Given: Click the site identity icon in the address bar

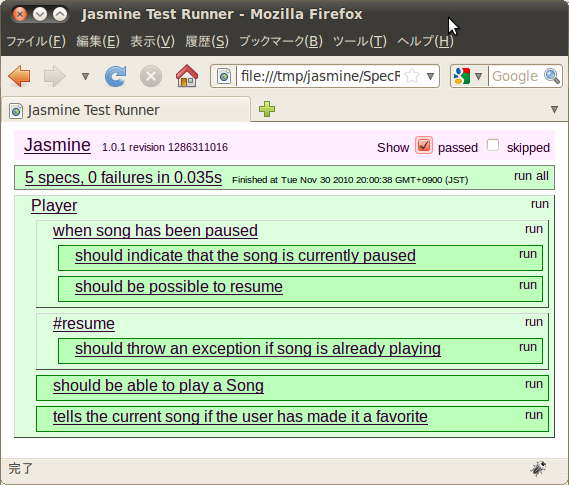Looking at the screenshot, I should tap(224, 76).
